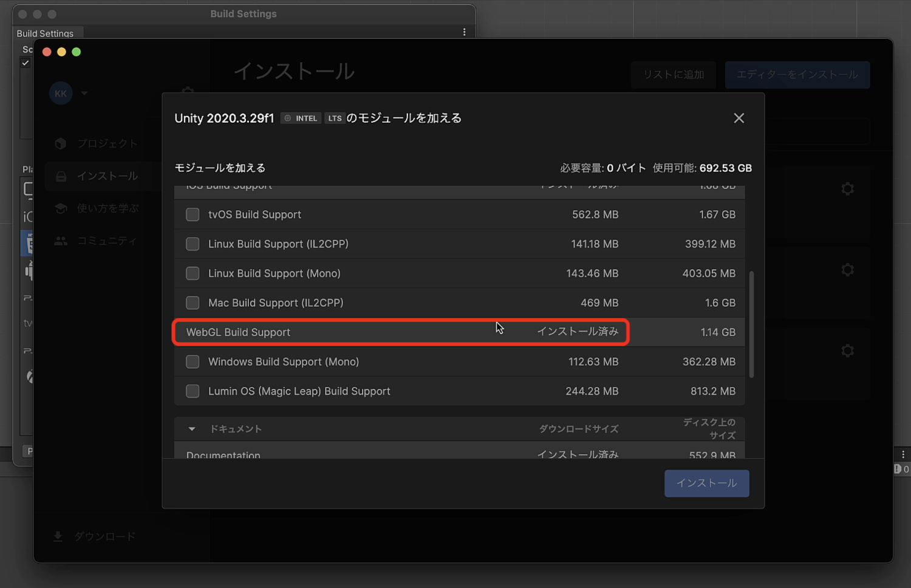Click the three-dot menu at right edge
The width and height of the screenshot is (911, 588).
tap(903, 454)
